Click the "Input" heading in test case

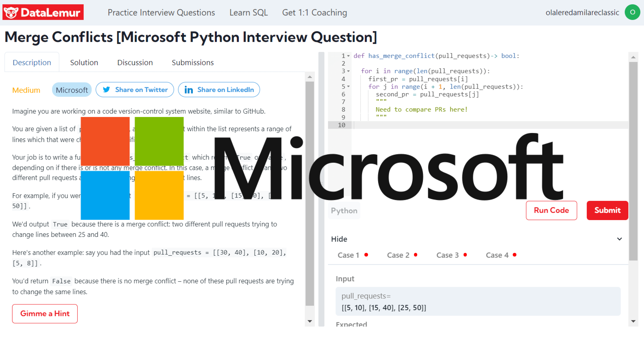click(345, 279)
